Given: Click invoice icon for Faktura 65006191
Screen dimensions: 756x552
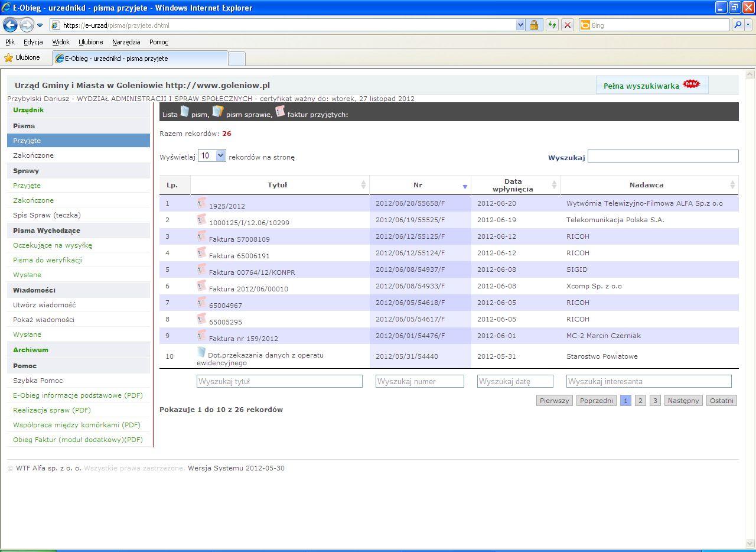Looking at the screenshot, I should [201, 252].
